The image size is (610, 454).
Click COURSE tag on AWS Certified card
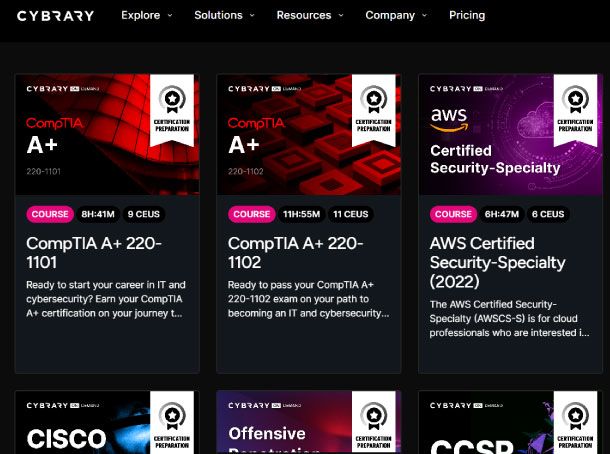[x=453, y=214]
